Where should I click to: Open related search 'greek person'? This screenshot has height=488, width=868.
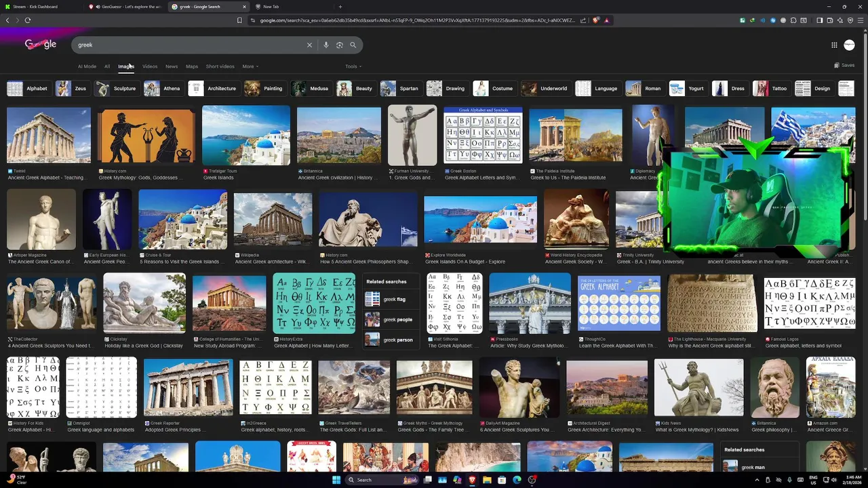(392, 340)
